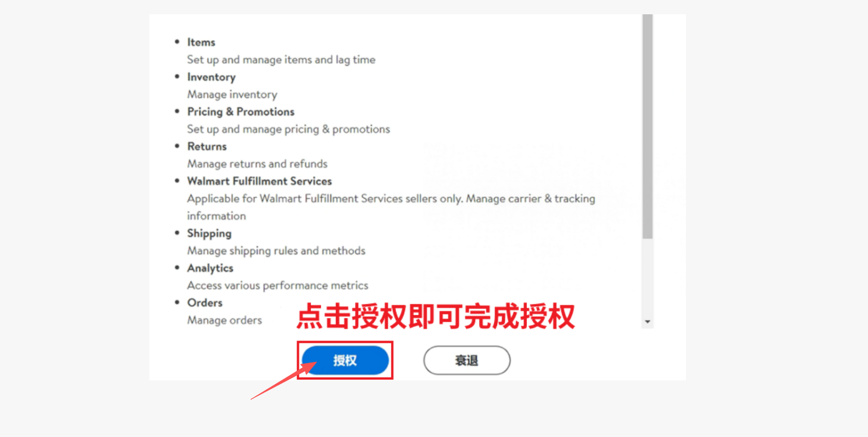Click 'Set up and manage items and lag time'
The width and height of the screenshot is (868, 437).
point(281,60)
